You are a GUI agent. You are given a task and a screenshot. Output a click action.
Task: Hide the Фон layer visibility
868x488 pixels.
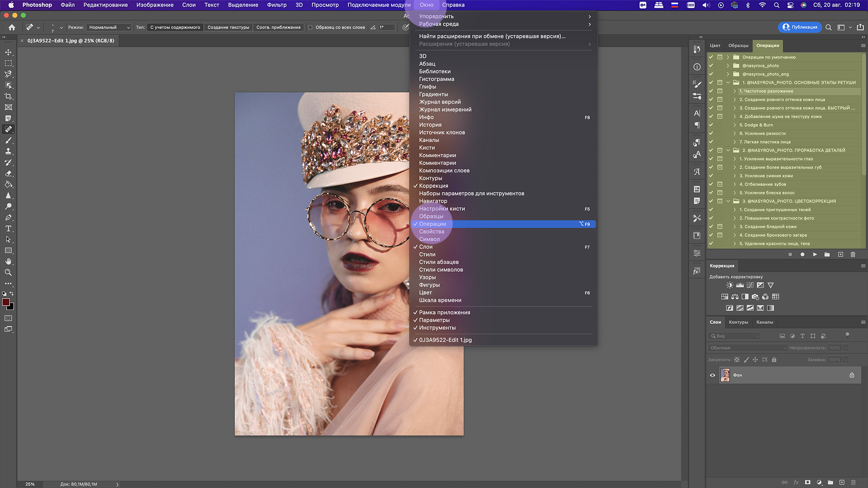click(x=712, y=375)
